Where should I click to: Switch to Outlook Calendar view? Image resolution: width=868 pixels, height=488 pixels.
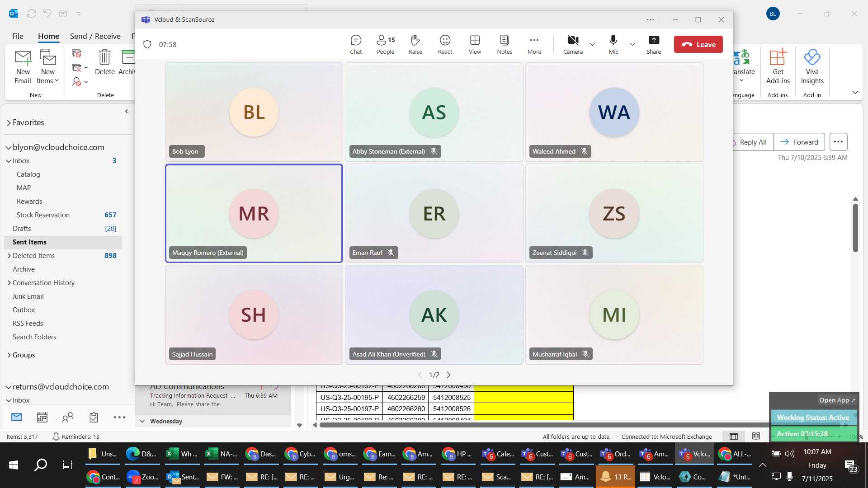(x=42, y=417)
